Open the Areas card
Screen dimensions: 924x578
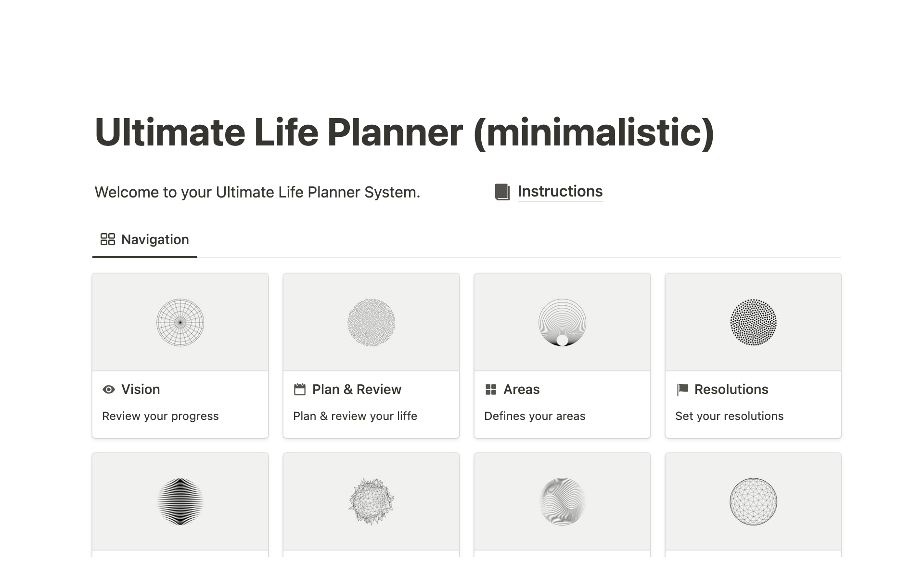[521, 389]
